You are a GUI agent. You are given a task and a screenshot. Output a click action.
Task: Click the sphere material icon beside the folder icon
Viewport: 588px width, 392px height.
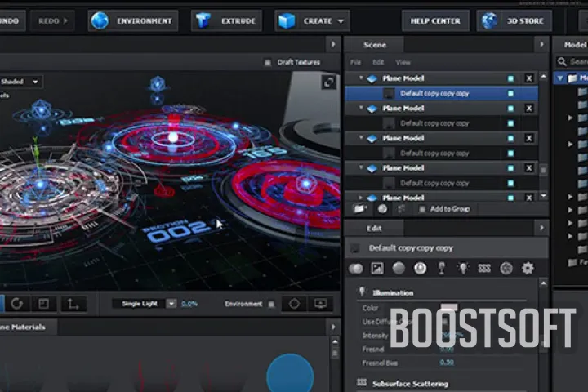point(382,208)
